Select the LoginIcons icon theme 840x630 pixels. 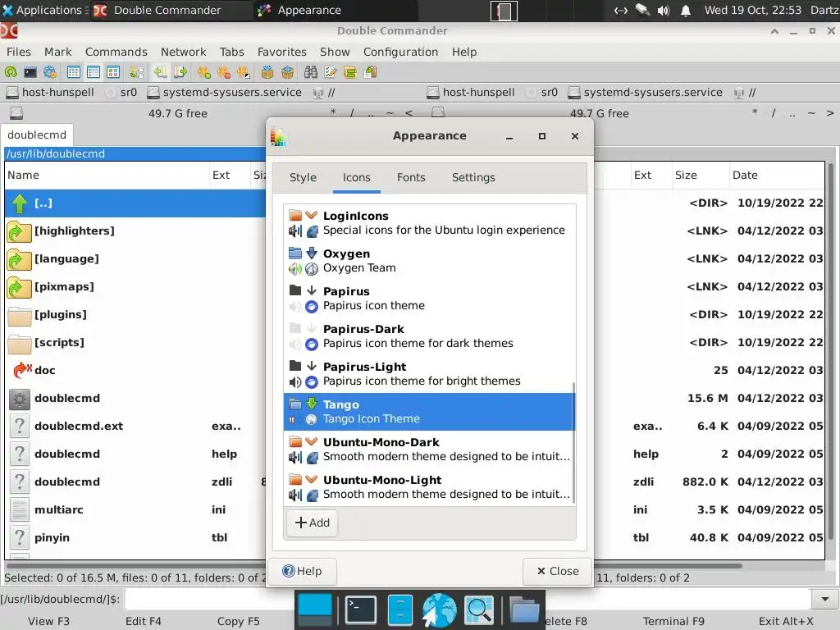click(428, 223)
